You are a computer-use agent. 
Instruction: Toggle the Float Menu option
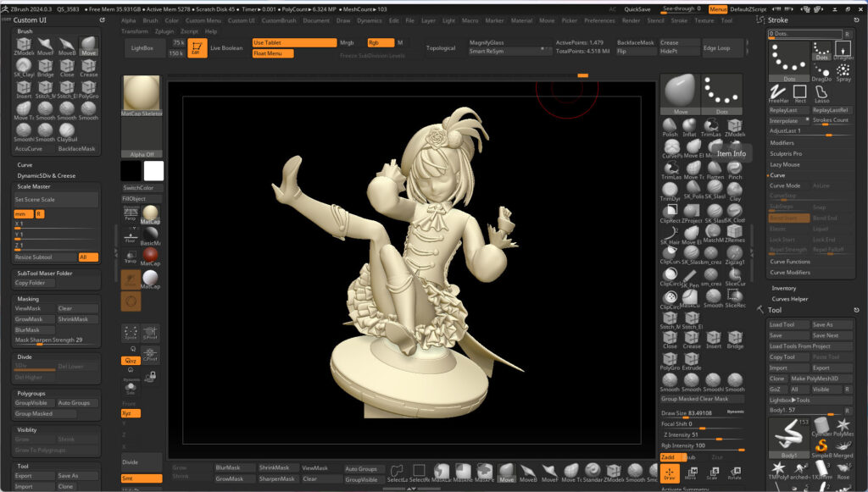pyautogui.click(x=272, y=53)
